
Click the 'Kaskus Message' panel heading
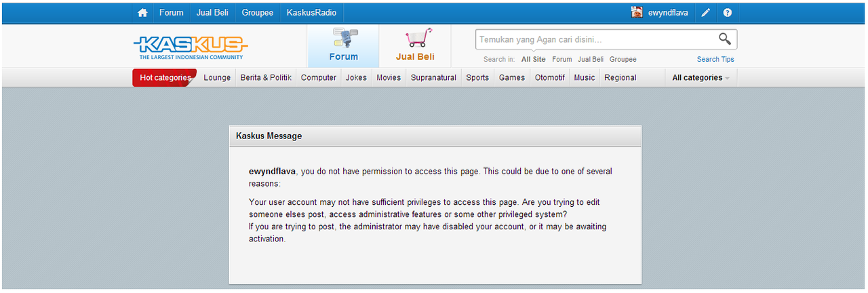(269, 136)
